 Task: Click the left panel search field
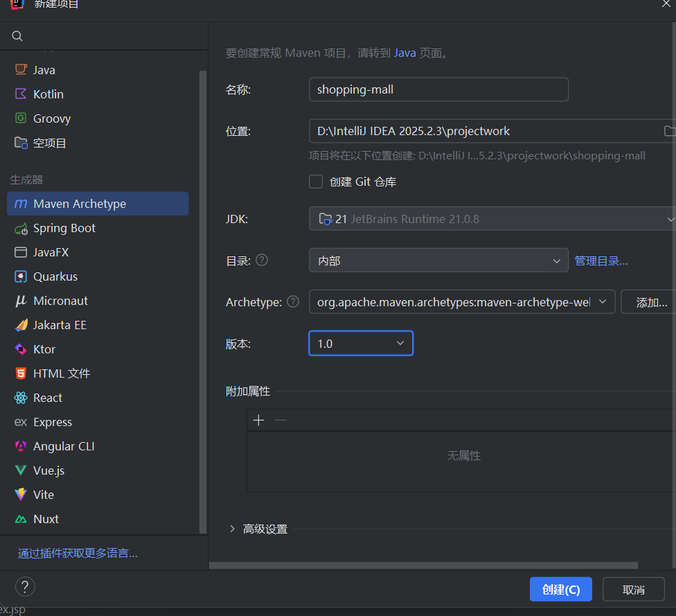point(104,36)
